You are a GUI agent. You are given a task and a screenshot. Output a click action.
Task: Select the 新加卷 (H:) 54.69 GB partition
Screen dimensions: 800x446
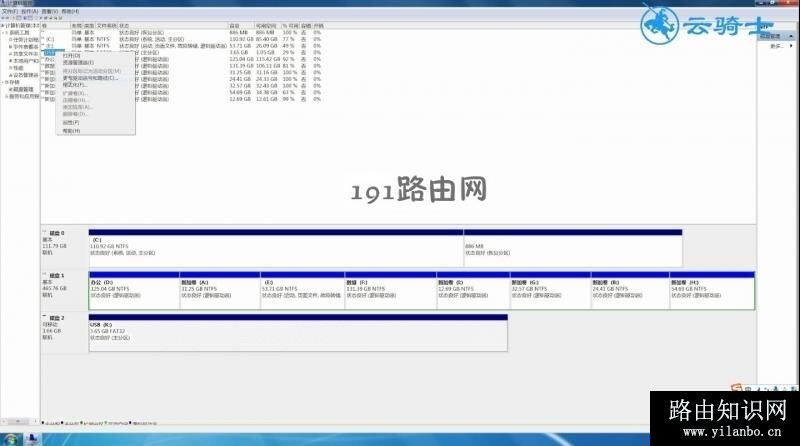click(x=712, y=290)
